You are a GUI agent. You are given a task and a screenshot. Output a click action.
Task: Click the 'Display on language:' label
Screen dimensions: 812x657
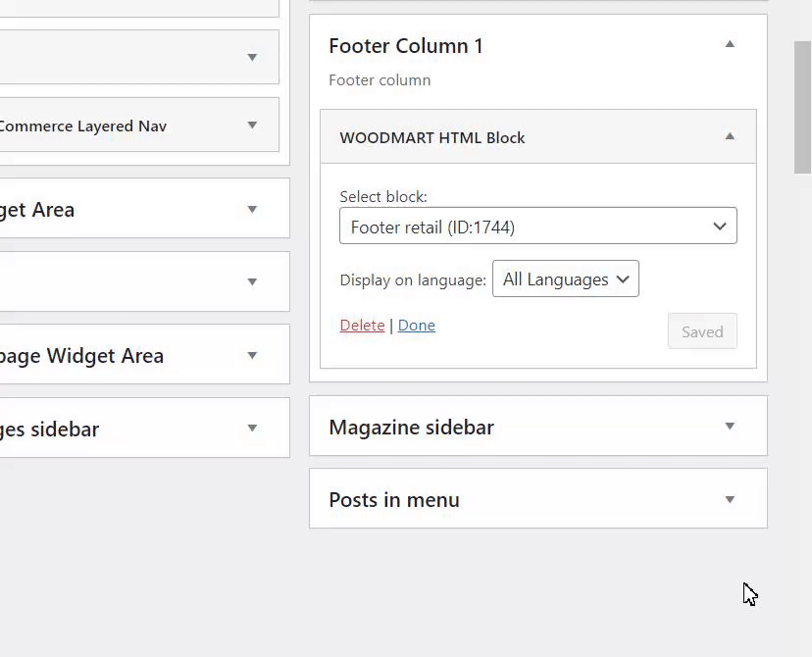point(413,280)
